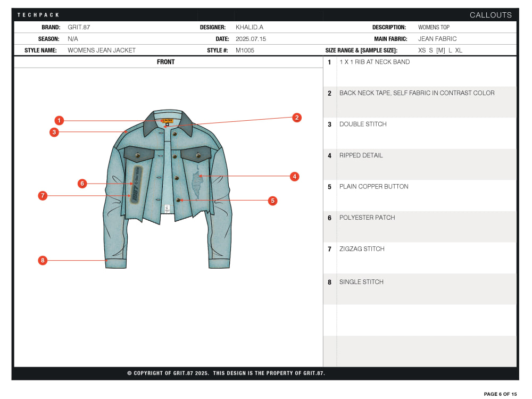
Task: Click size XS in size range
Action: click(x=422, y=50)
